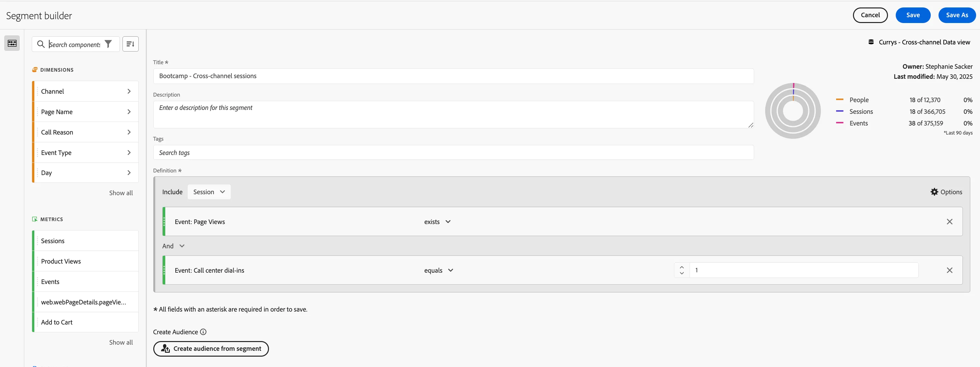980x367 pixels.
Task: Open the component filter funnel icon
Action: [x=109, y=44]
